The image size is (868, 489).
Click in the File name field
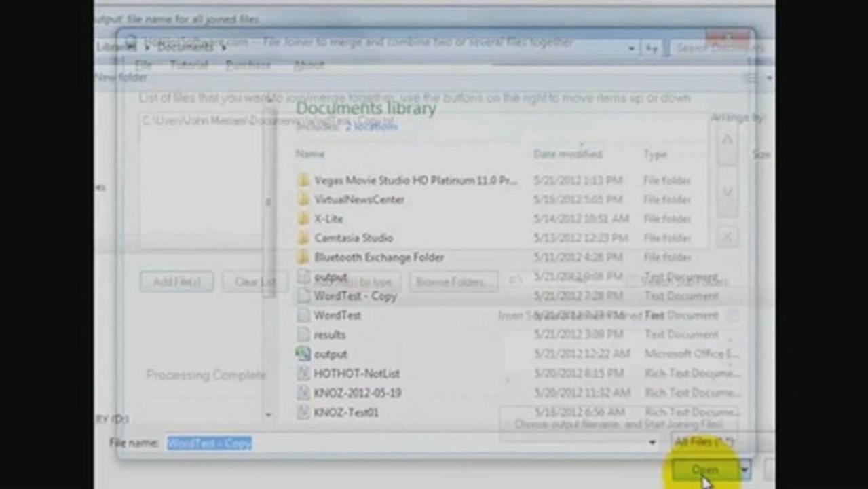coord(413,443)
